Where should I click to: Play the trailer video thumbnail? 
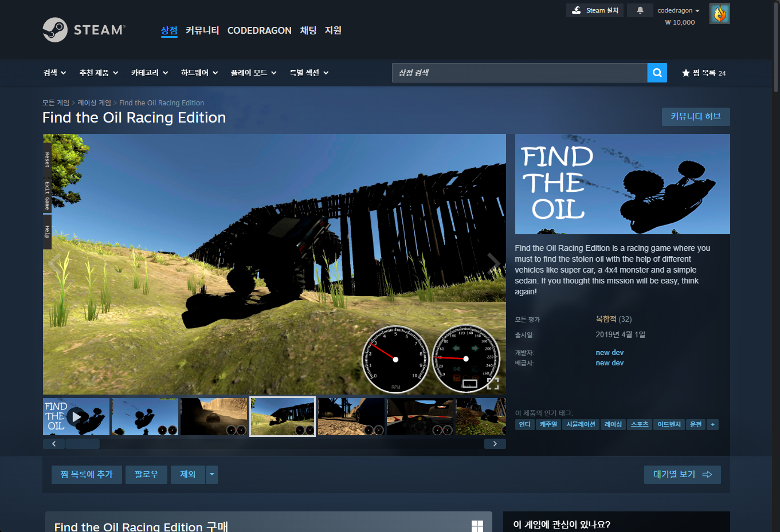click(x=76, y=417)
